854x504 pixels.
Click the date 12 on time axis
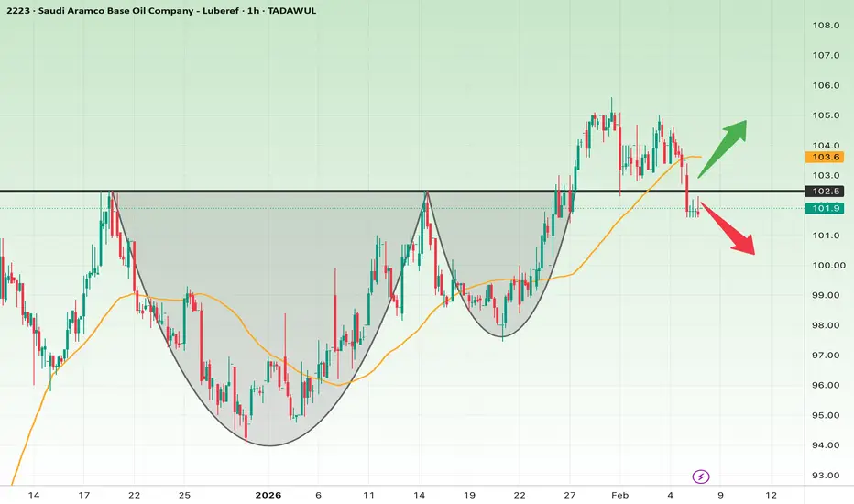(x=771, y=495)
